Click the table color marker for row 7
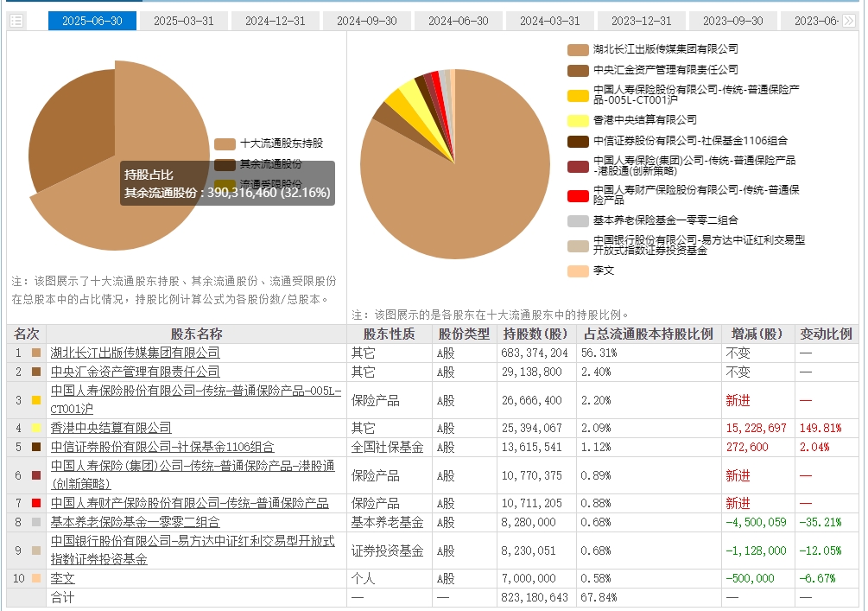Screen dimensions: 868x611 tap(36, 504)
